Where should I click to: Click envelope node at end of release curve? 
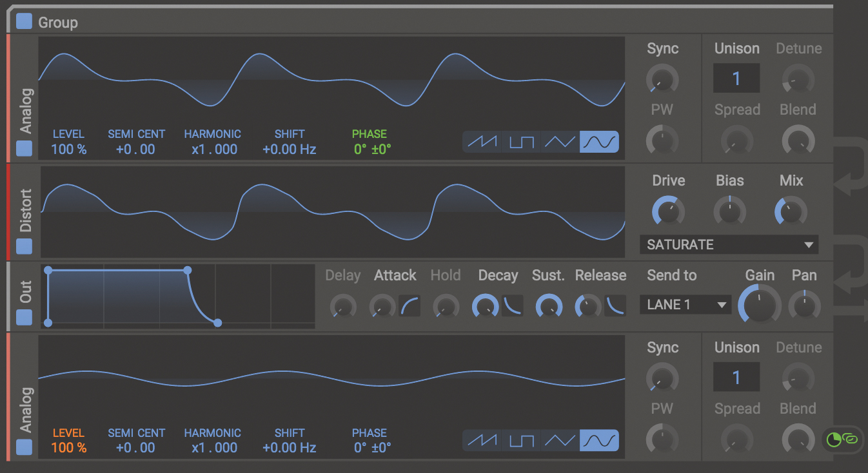[217, 322]
